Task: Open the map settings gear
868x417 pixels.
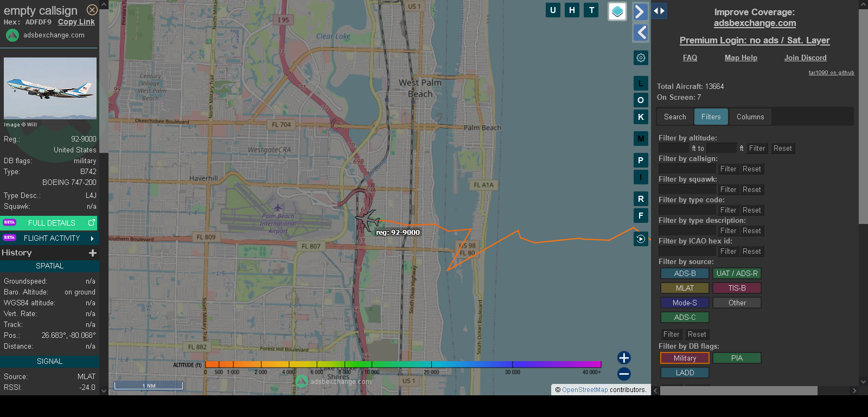Action: 641,57
